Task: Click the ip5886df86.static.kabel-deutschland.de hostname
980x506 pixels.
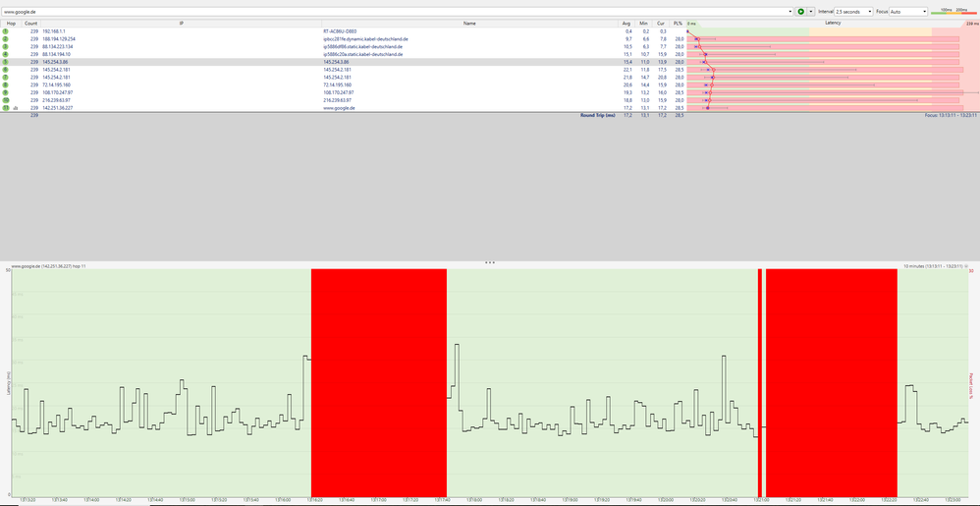Action: click(362, 46)
